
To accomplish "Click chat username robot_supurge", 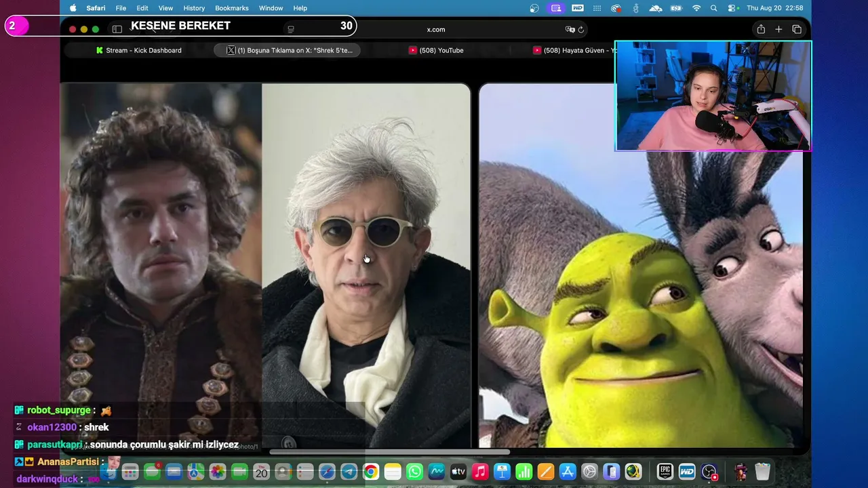I will click(59, 410).
